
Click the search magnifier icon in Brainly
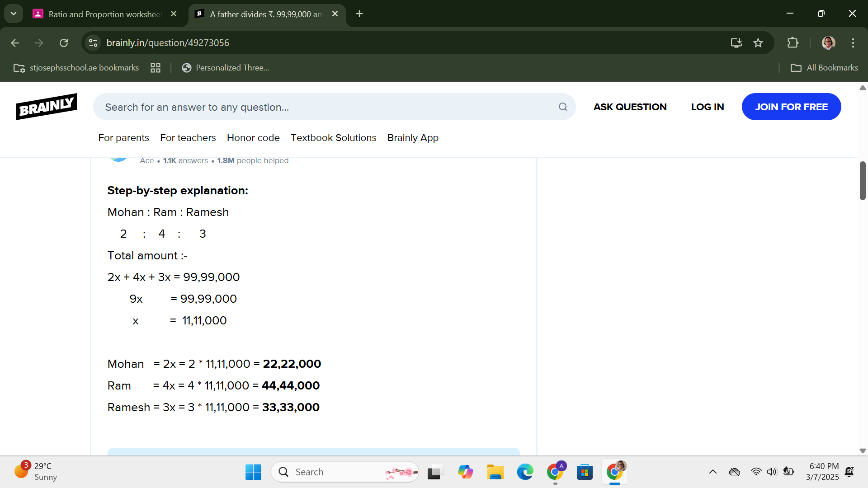(562, 107)
